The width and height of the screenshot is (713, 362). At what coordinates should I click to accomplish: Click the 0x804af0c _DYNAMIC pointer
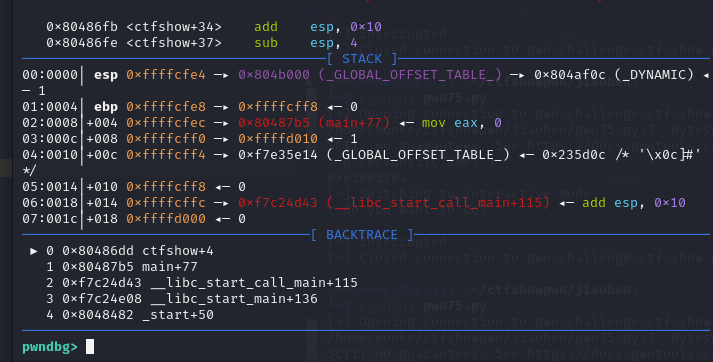614,75
